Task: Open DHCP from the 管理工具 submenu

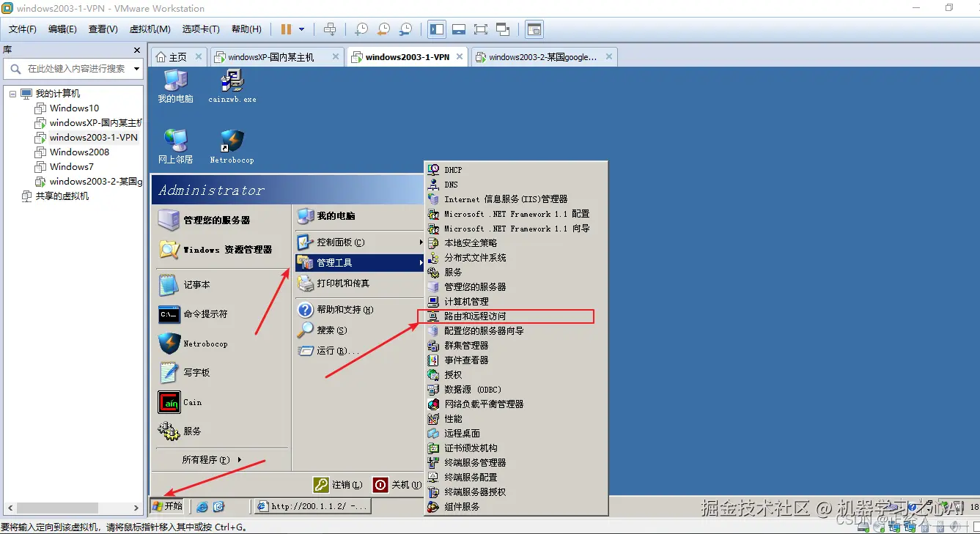Action: pos(517,170)
